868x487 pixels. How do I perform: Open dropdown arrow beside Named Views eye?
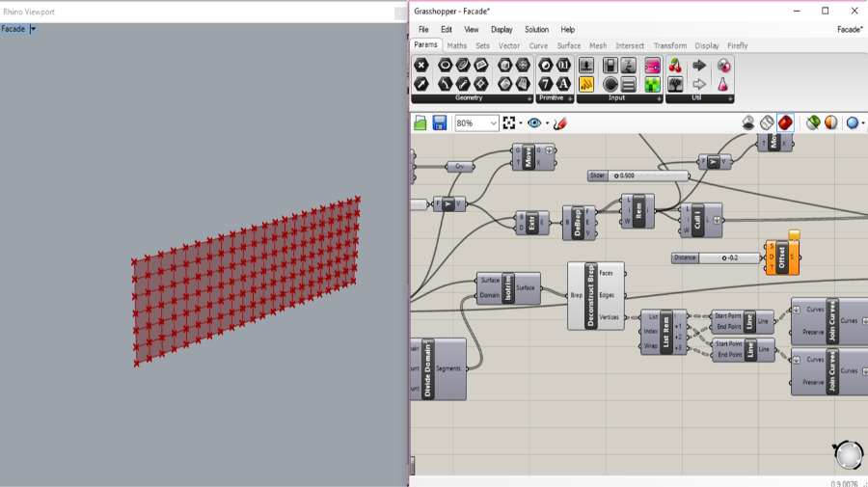[547, 123]
